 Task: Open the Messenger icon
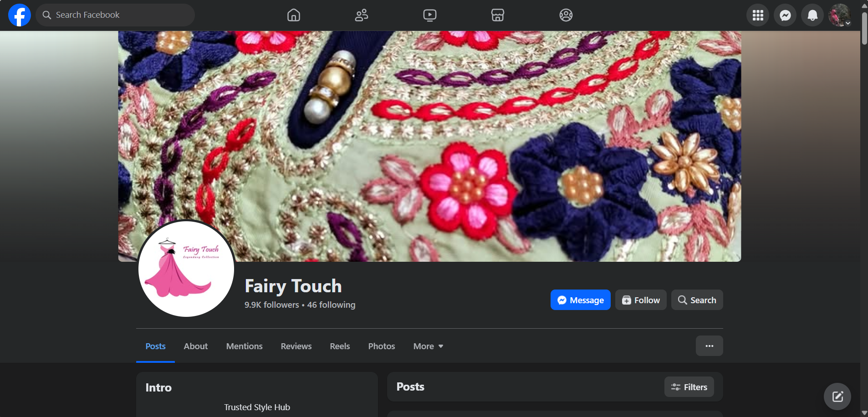[x=785, y=15]
